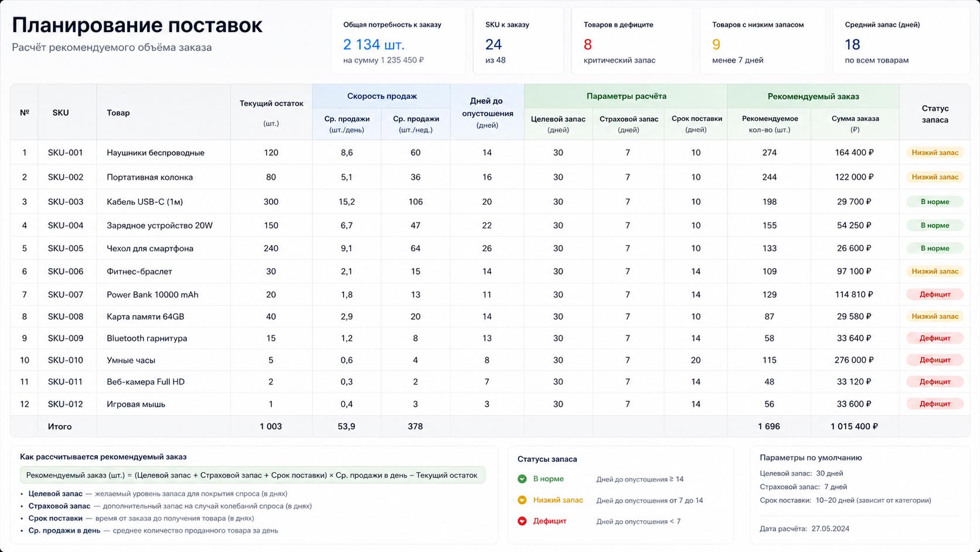Click the В норме badge for SKU-003
This screenshot has width=980, height=552.
(935, 202)
